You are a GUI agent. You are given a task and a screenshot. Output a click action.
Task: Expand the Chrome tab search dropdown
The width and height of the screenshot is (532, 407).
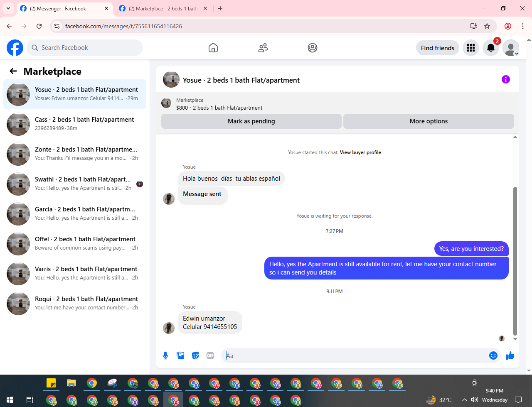[x=8, y=8]
